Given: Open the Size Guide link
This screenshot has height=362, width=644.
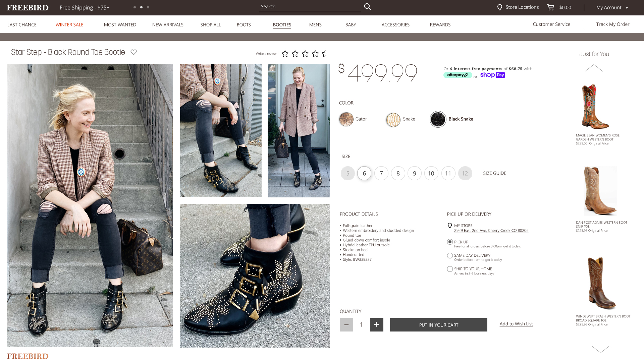Looking at the screenshot, I should point(494,173).
